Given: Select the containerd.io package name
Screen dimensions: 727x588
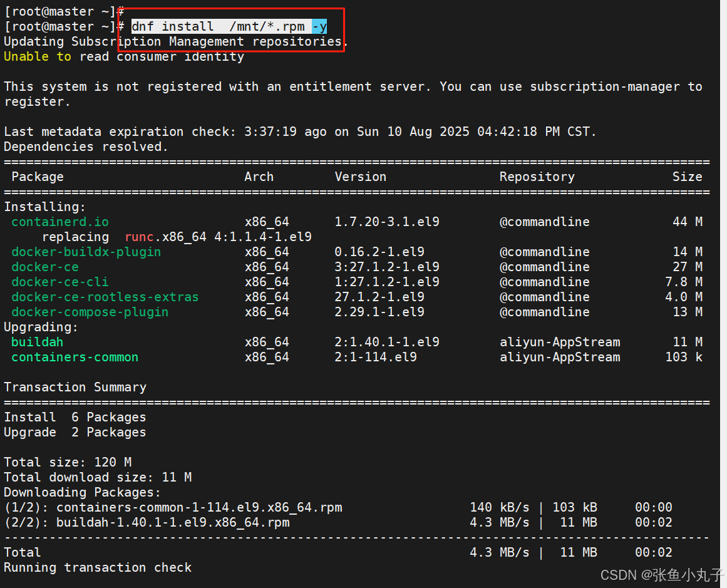Looking at the screenshot, I should tap(60, 222).
